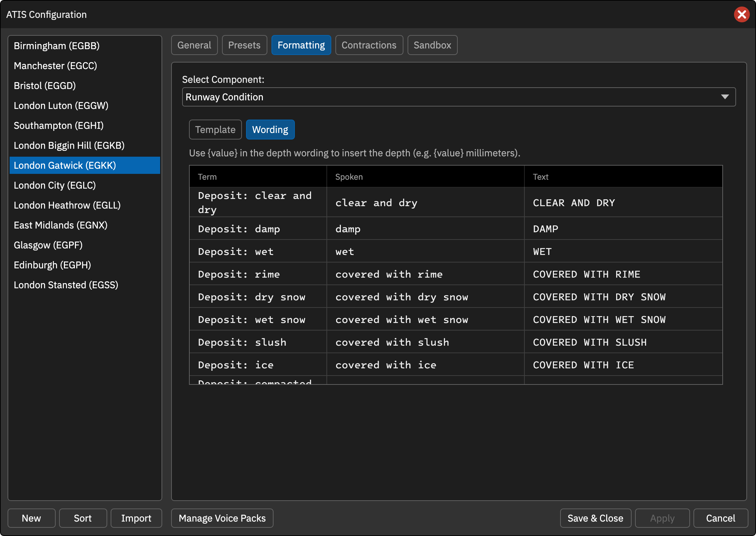Cancel the configuration changes

point(721,518)
